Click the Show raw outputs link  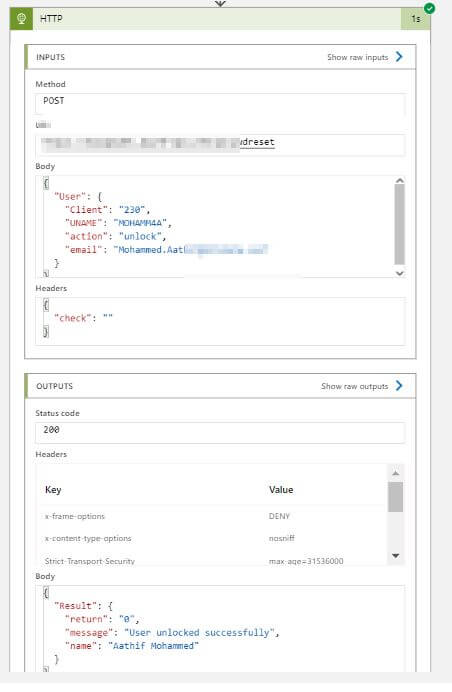pos(354,386)
